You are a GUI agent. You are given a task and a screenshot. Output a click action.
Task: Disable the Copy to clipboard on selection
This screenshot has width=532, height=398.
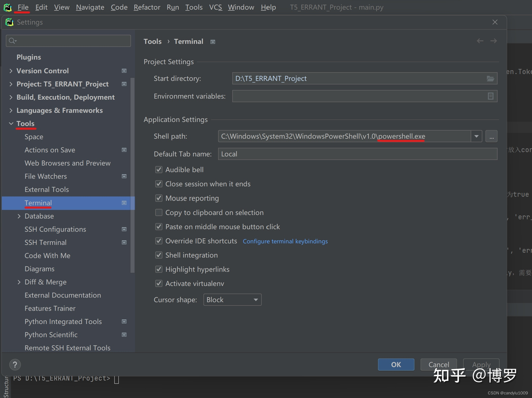pos(159,213)
